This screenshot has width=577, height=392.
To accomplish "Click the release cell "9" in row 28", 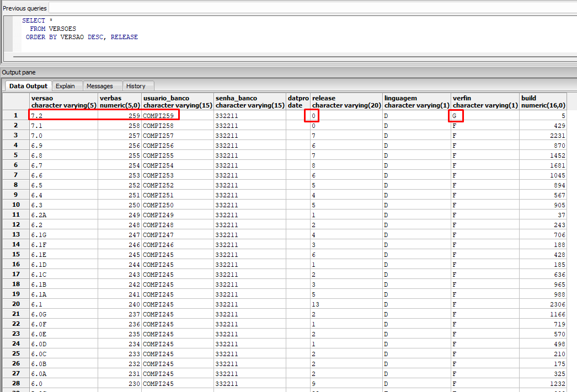I will [x=346, y=384].
